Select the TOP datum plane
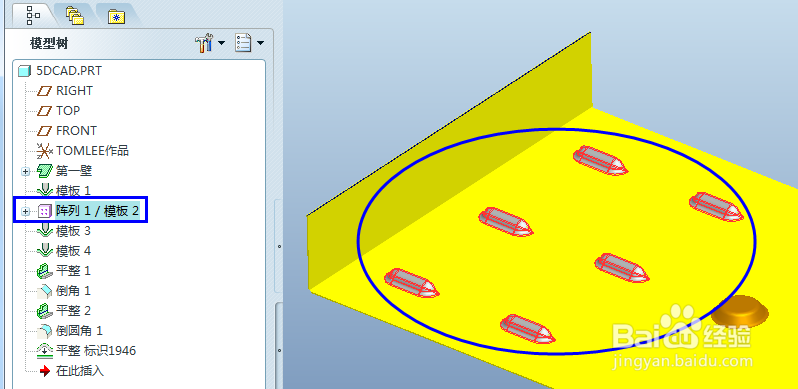The width and height of the screenshot is (798, 389). 68,110
